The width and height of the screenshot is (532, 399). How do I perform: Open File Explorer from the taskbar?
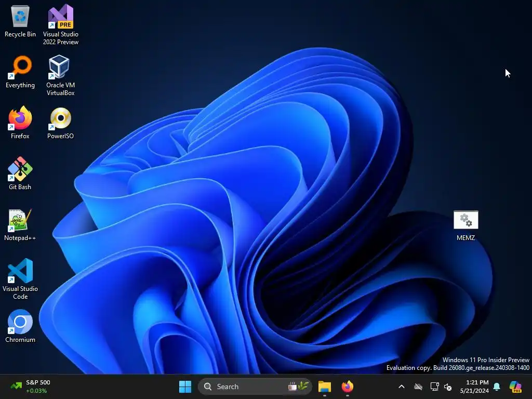tap(325, 387)
